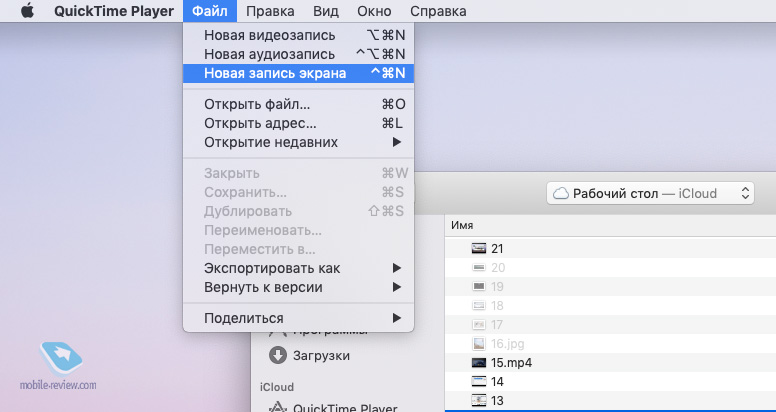Expand the Поделиться submenu
This screenshot has width=776, height=412.
click(x=298, y=318)
